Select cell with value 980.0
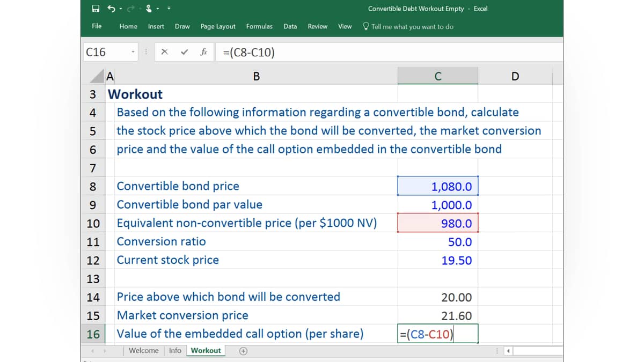644x362 pixels. pyautogui.click(x=438, y=224)
